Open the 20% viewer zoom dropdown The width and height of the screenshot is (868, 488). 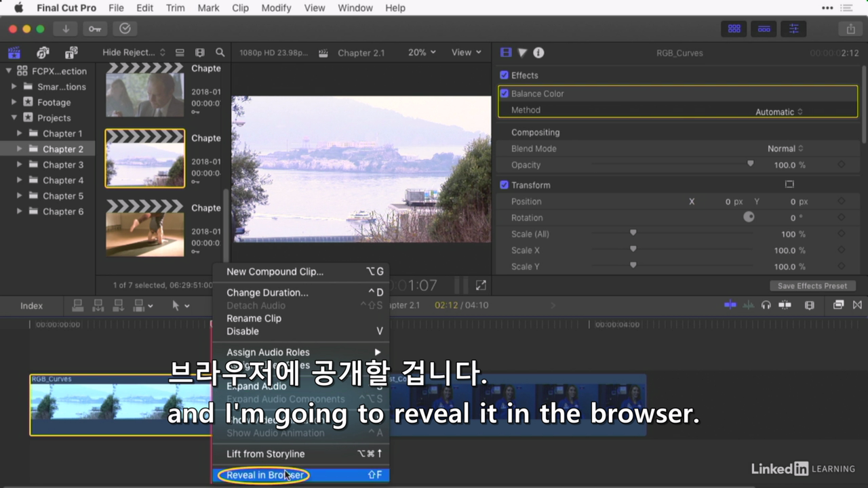[422, 52]
